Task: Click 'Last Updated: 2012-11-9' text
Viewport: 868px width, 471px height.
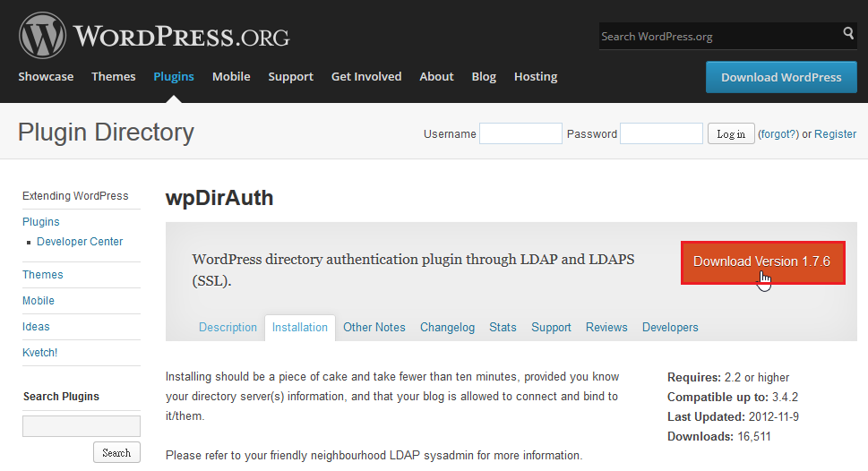Action: click(x=733, y=416)
